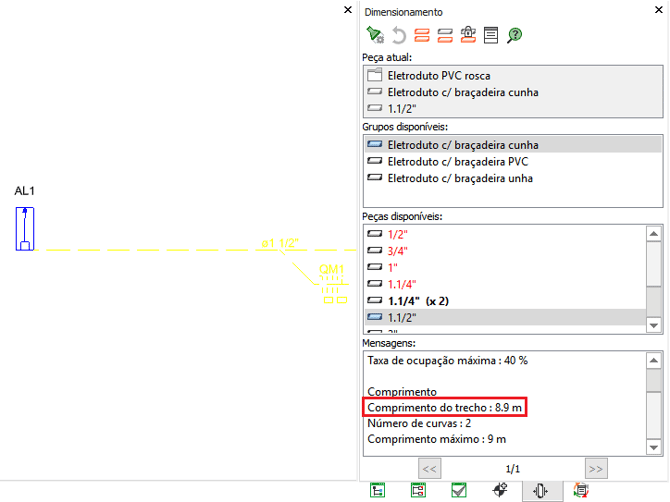
Task: Open the help magnifier icon
Action: coord(515,35)
